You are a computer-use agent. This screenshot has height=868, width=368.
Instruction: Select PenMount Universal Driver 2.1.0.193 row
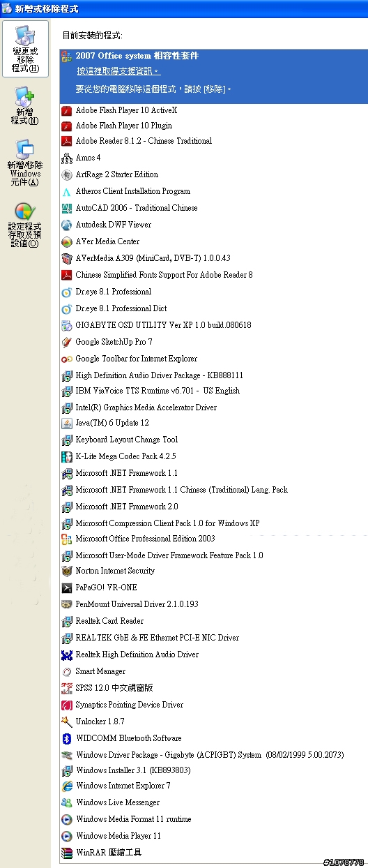[x=213, y=604]
